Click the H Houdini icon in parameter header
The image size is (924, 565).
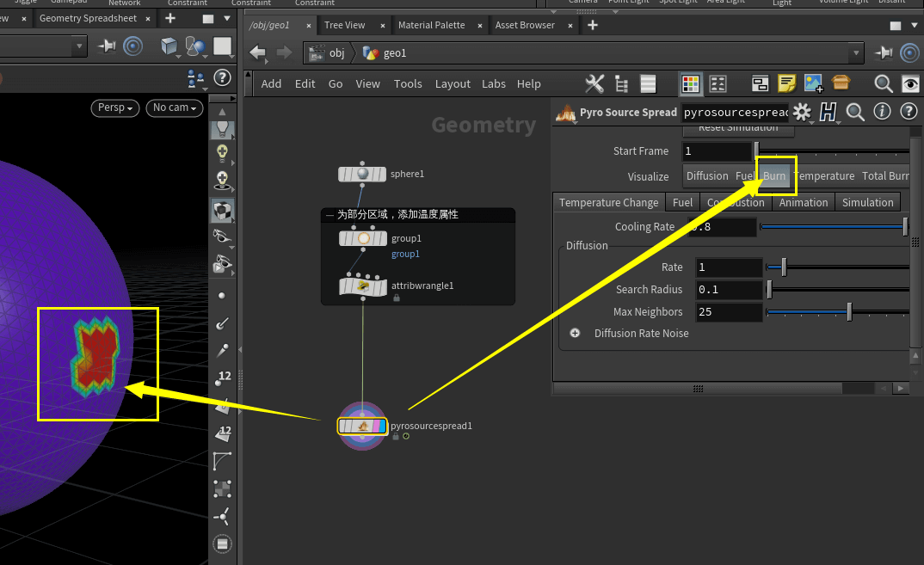pyautogui.click(x=828, y=112)
